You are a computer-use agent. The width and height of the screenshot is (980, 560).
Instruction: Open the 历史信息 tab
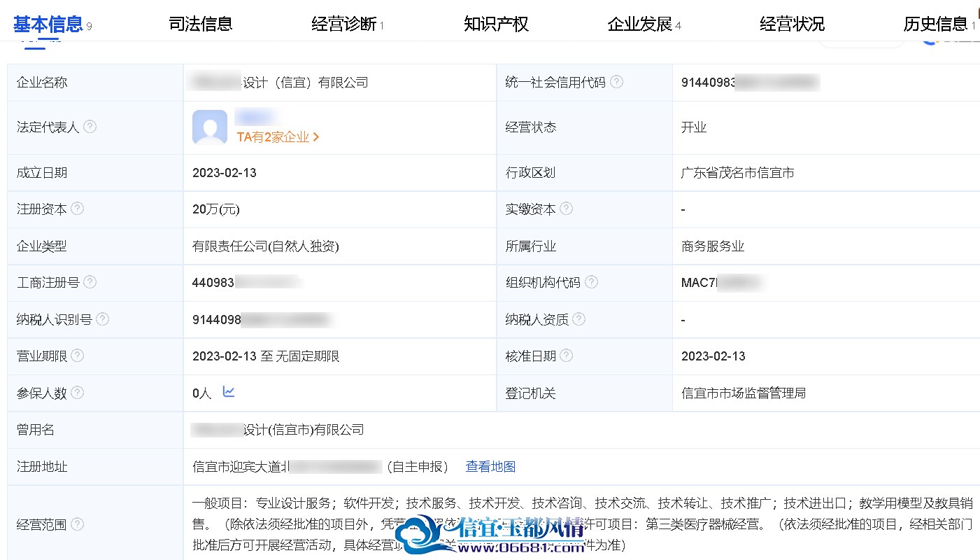935,24
